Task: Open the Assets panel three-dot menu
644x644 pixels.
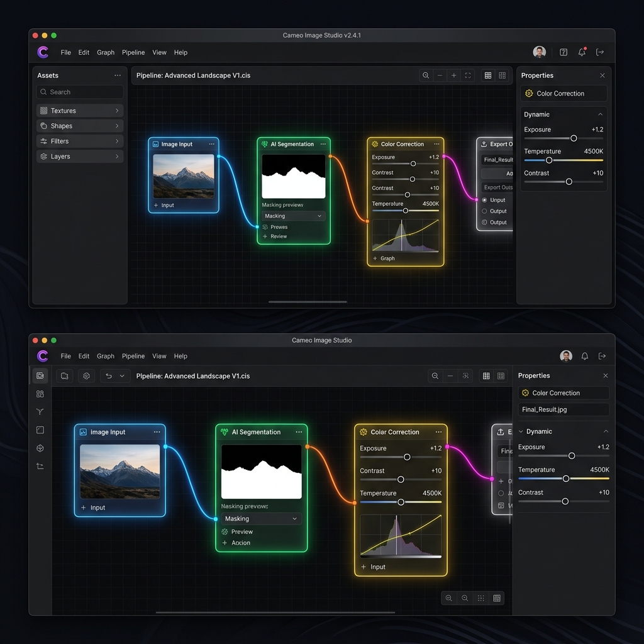Action: click(118, 75)
